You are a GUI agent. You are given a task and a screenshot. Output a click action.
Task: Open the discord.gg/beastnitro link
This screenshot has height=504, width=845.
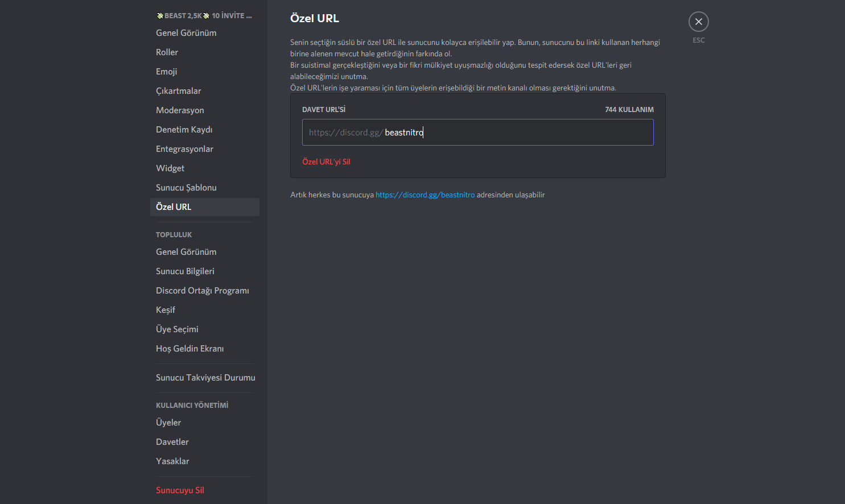[x=425, y=195]
